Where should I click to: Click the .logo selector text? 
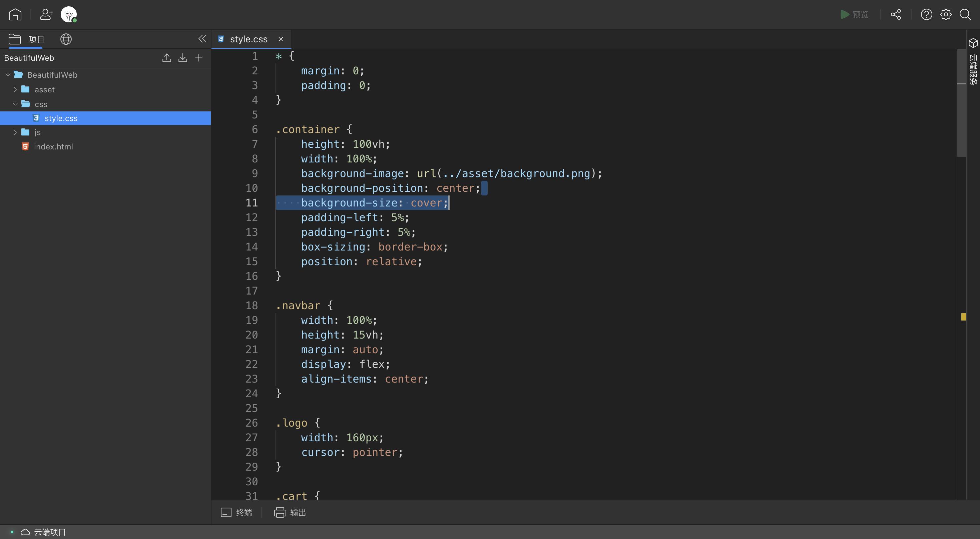(x=292, y=423)
